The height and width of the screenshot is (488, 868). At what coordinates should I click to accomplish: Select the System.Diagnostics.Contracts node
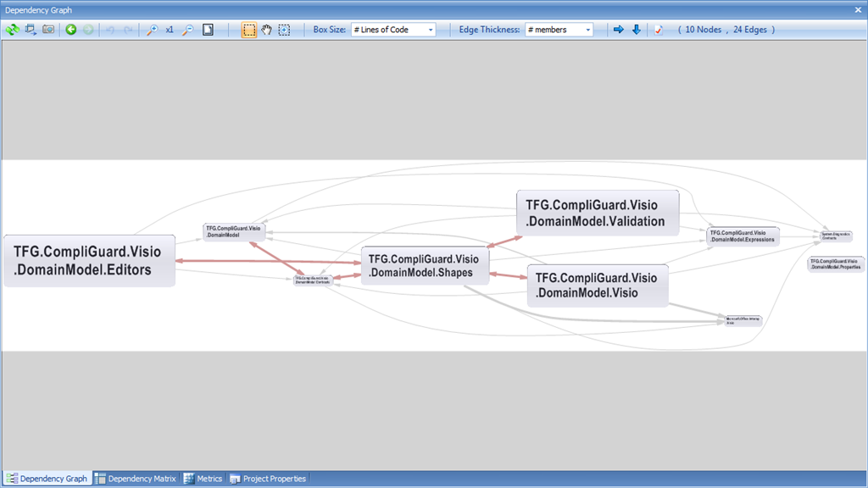coord(836,236)
